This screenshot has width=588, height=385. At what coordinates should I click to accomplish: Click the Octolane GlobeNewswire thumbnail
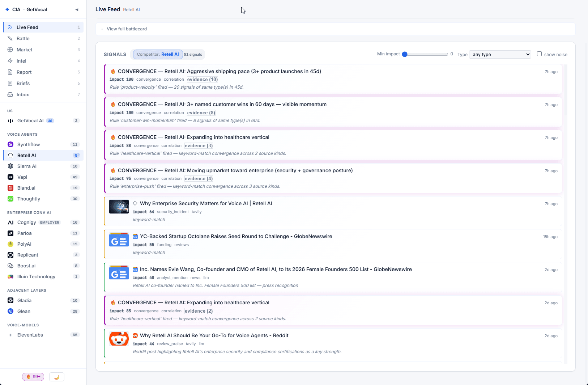pyautogui.click(x=119, y=240)
